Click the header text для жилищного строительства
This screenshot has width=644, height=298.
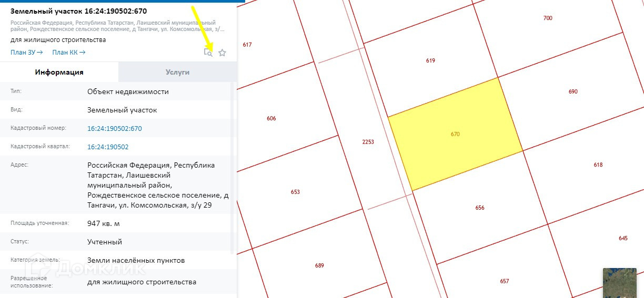[x=58, y=40]
